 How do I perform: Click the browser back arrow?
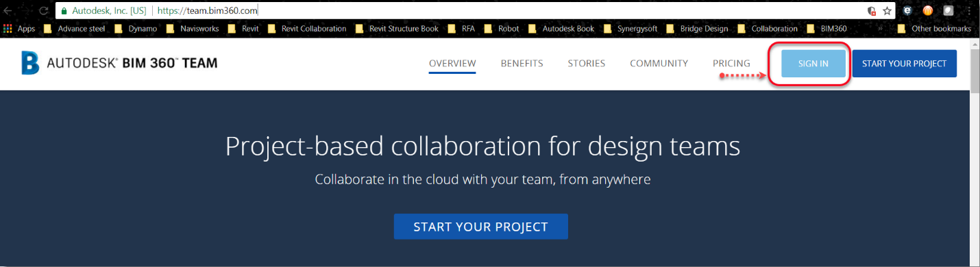click(8, 11)
